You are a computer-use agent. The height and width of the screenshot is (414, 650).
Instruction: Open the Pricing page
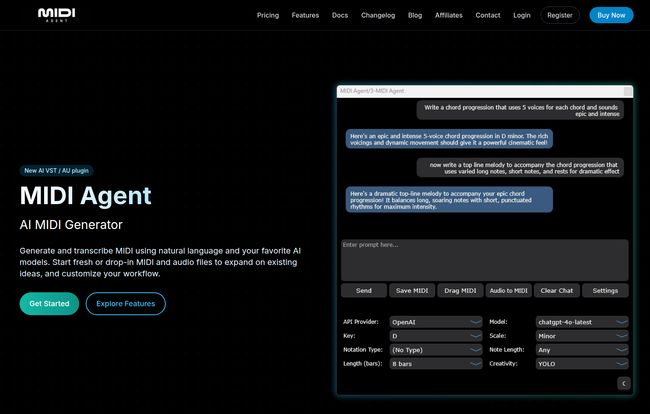click(268, 15)
